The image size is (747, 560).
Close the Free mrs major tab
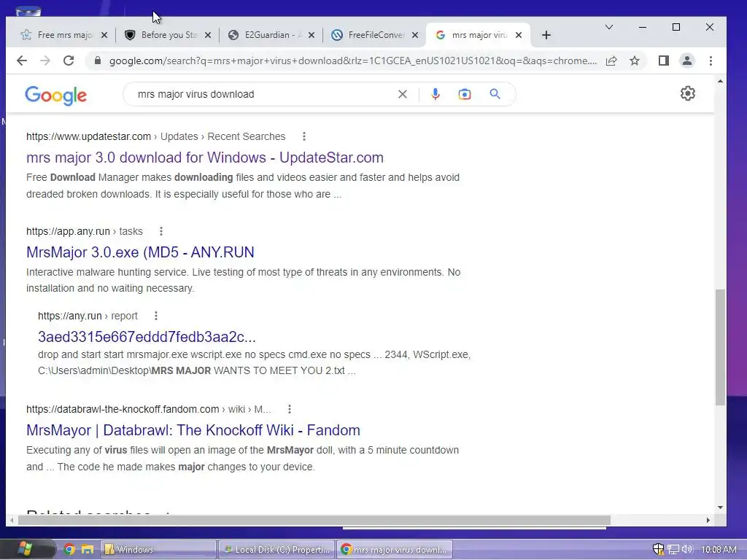(104, 35)
